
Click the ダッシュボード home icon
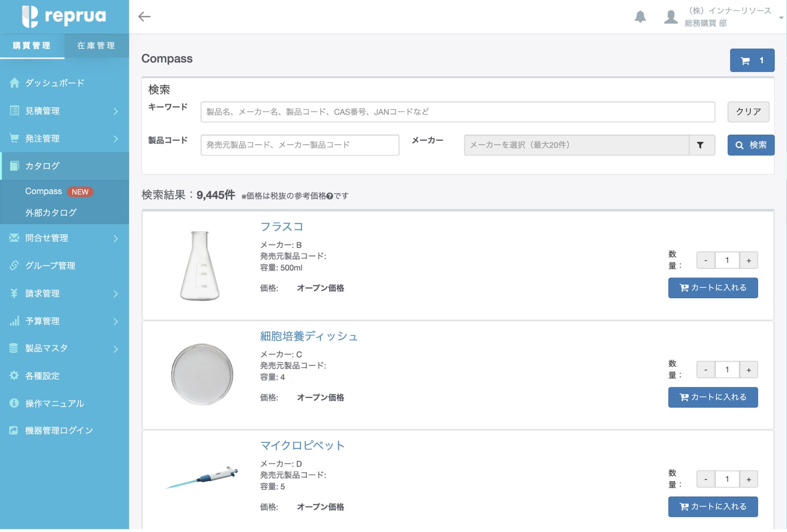point(14,83)
